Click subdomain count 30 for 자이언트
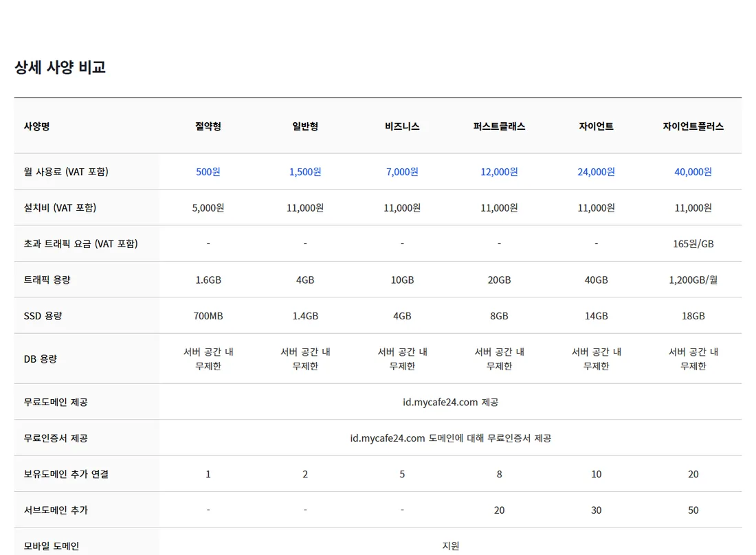 (x=596, y=510)
